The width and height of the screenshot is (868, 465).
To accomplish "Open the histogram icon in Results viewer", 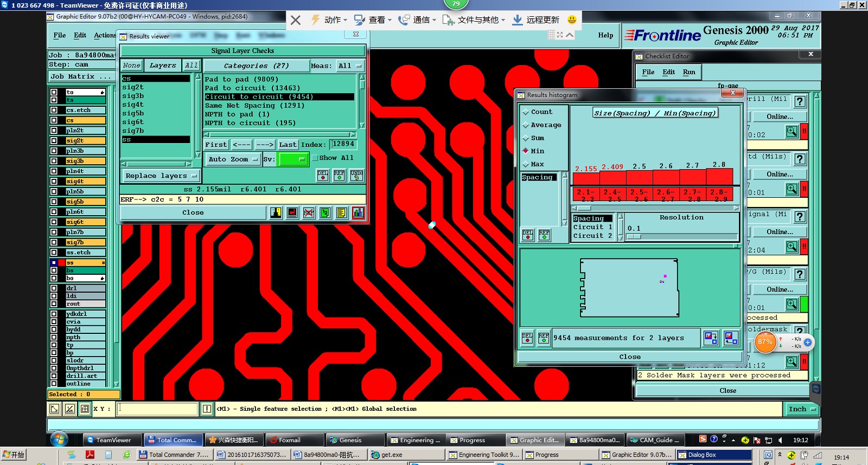I will tap(358, 212).
